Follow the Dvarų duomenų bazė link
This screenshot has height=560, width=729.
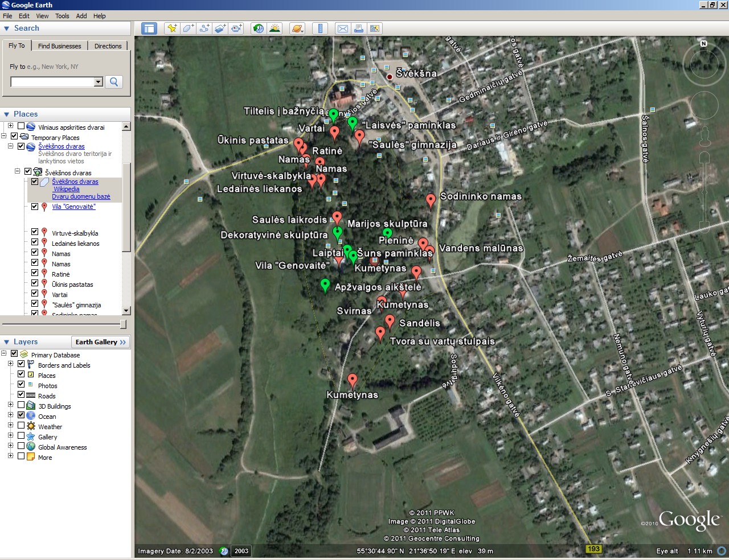pyautogui.click(x=81, y=196)
